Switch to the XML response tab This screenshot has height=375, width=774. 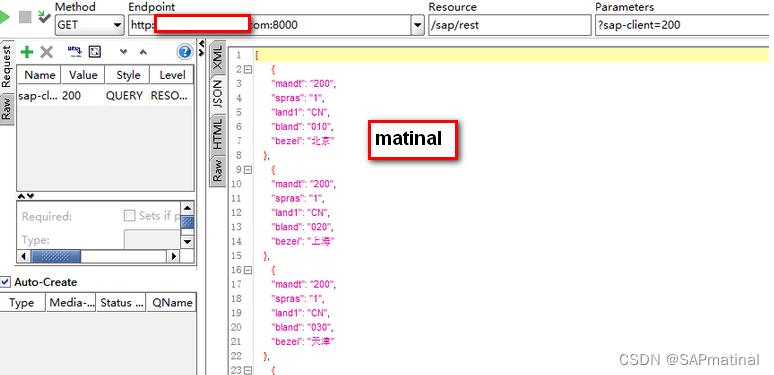coord(218,57)
